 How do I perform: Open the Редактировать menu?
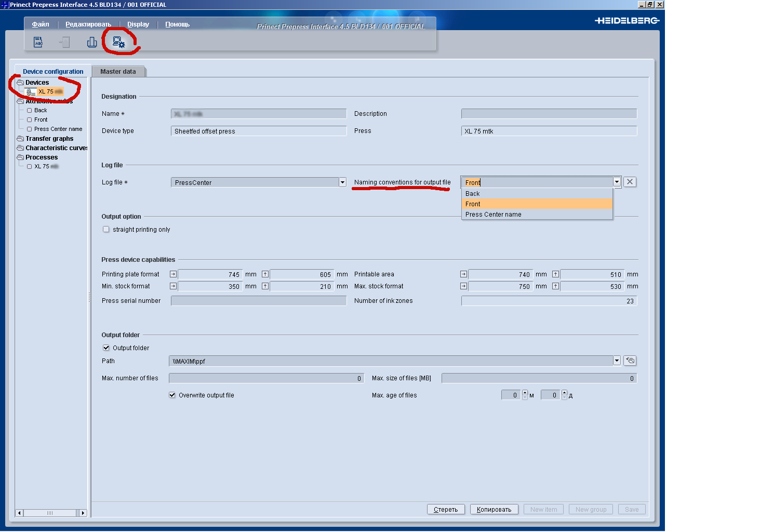click(88, 24)
